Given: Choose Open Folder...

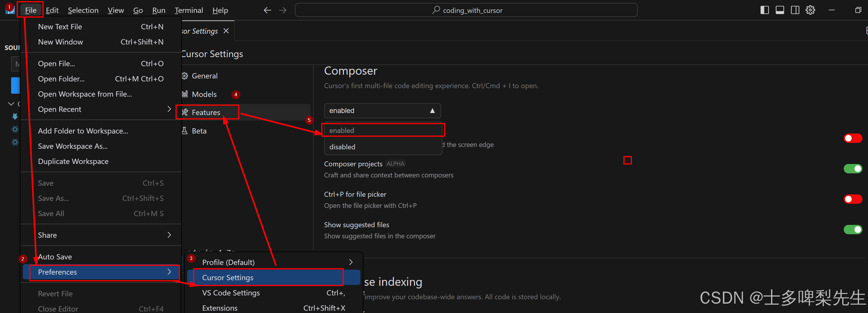Looking at the screenshot, I should click(101, 78).
